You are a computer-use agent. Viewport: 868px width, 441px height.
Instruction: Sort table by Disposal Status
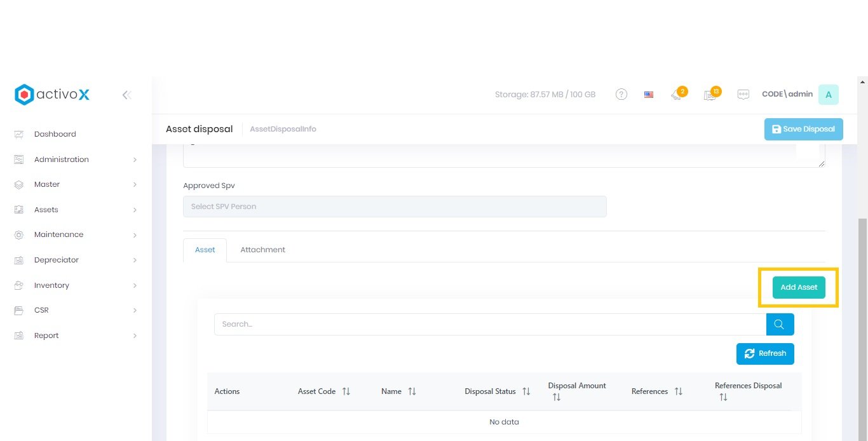click(x=526, y=391)
